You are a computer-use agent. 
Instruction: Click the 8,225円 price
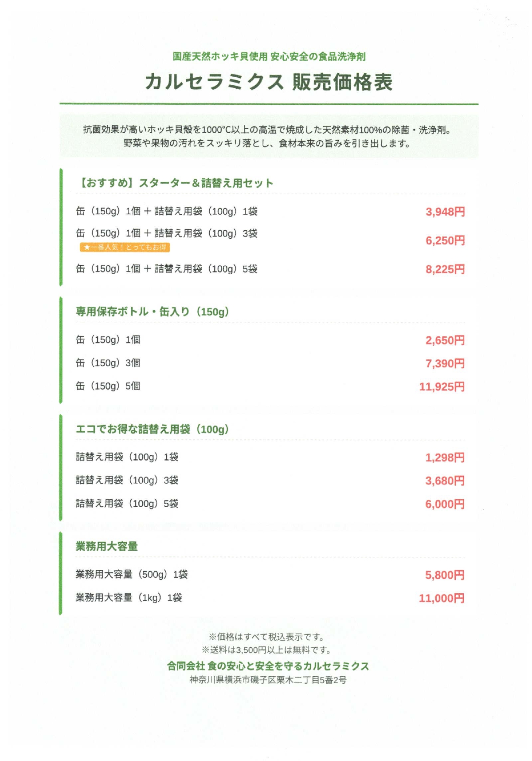click(x=445, y=269)
